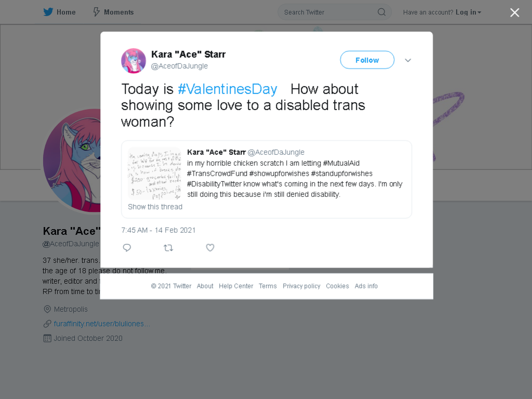This screenshot has height=399, width=532.
Task: Click the Moments lightning bolt icon
Action: [x=96, y=12]
